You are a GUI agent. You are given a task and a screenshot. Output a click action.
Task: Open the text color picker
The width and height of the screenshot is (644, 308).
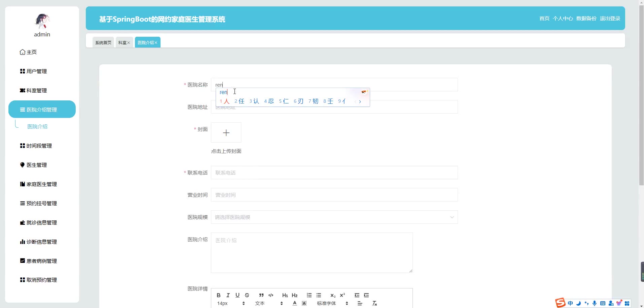(295, 303)
